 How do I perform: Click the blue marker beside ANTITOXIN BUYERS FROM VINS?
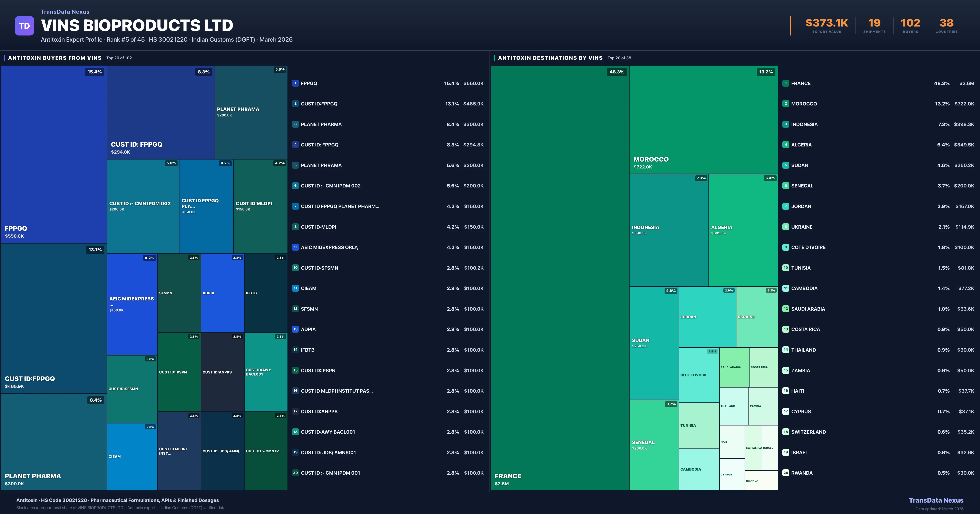[x=4, y=58]
